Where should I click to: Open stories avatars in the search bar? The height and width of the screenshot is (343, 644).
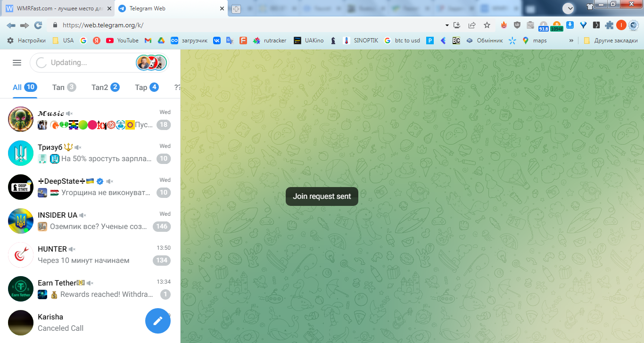coord(151,63)
